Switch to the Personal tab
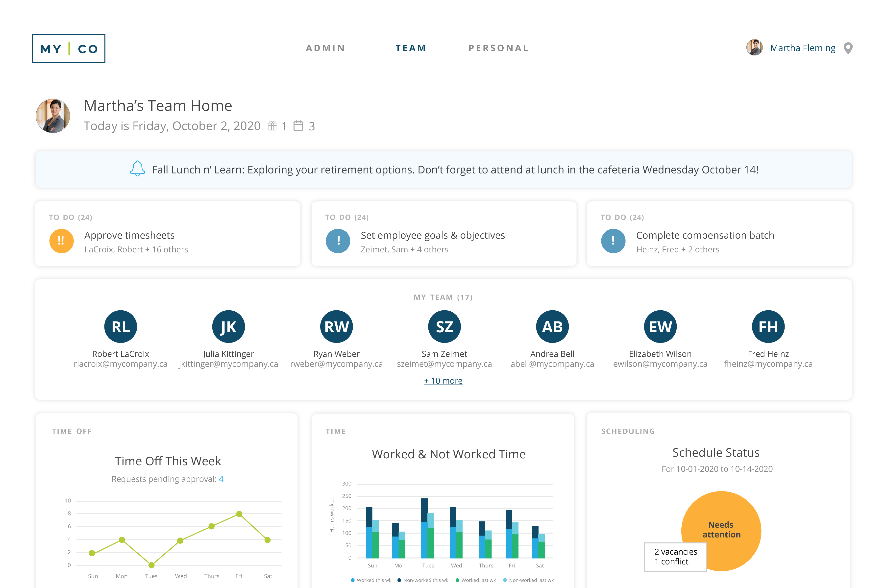The height and width of the screenshot is (588, 887). click(x=498, y=48)
